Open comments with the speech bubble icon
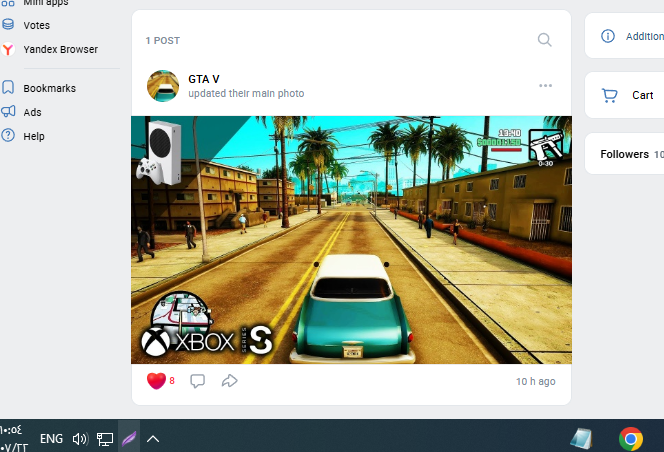Screen dimensions: 664x452 tap(197, 381)
